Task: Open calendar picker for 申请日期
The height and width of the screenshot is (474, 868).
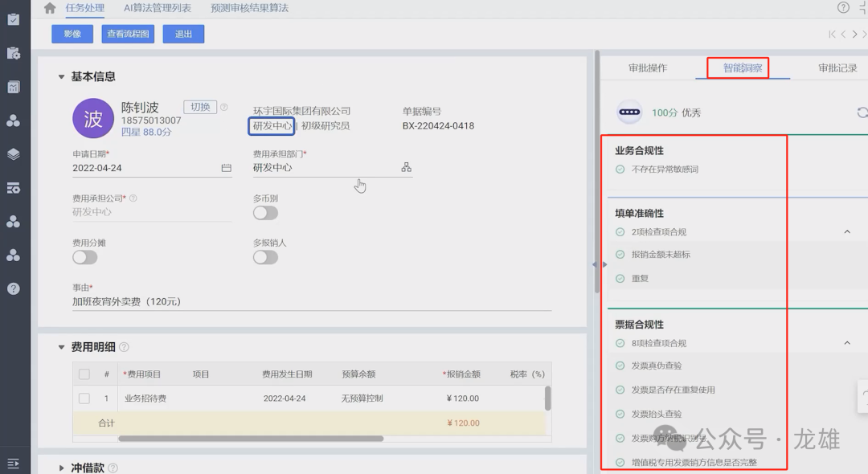Action: [x=226, y=168]
